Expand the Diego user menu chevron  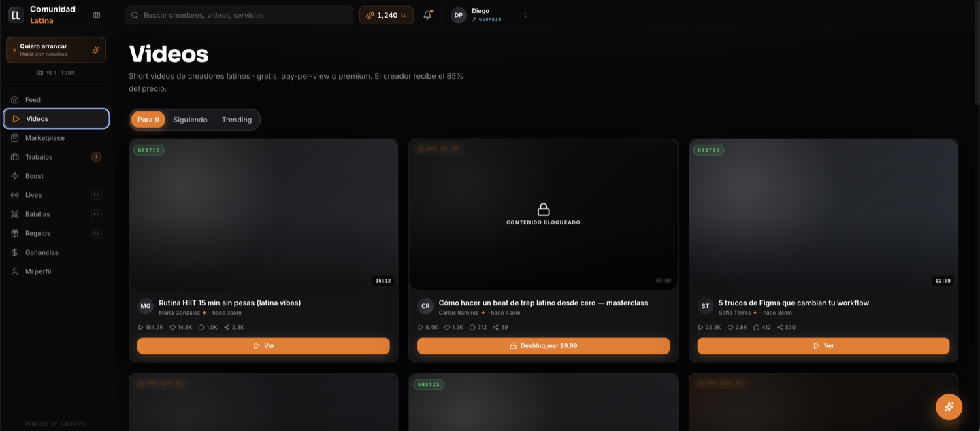[x=525, y=15]
